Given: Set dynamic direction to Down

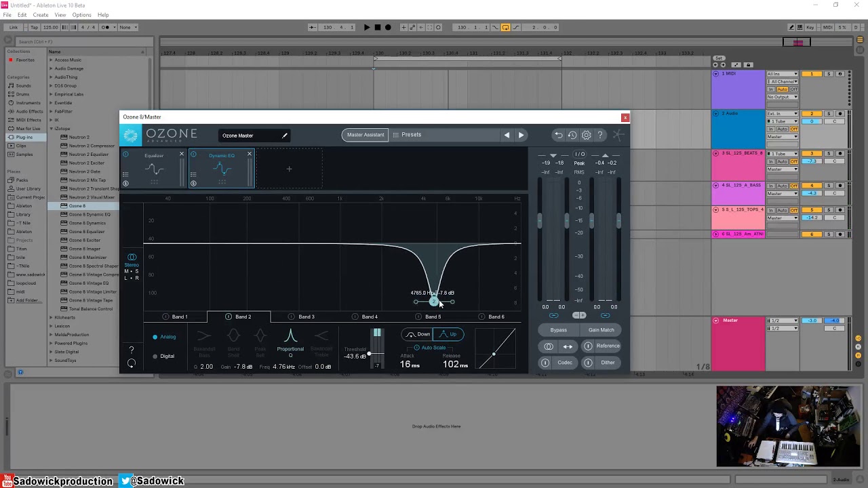Looking at the screenshot, I should pos(417,334).
